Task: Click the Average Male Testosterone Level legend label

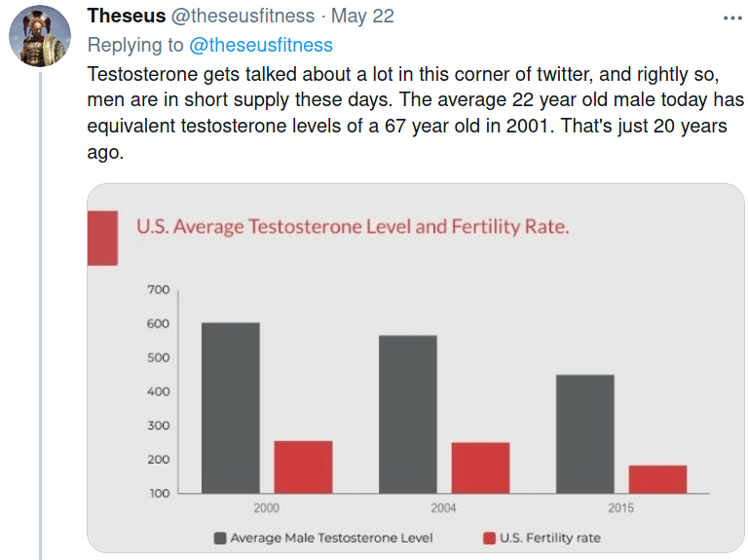Action: click(x=331, y=538)
